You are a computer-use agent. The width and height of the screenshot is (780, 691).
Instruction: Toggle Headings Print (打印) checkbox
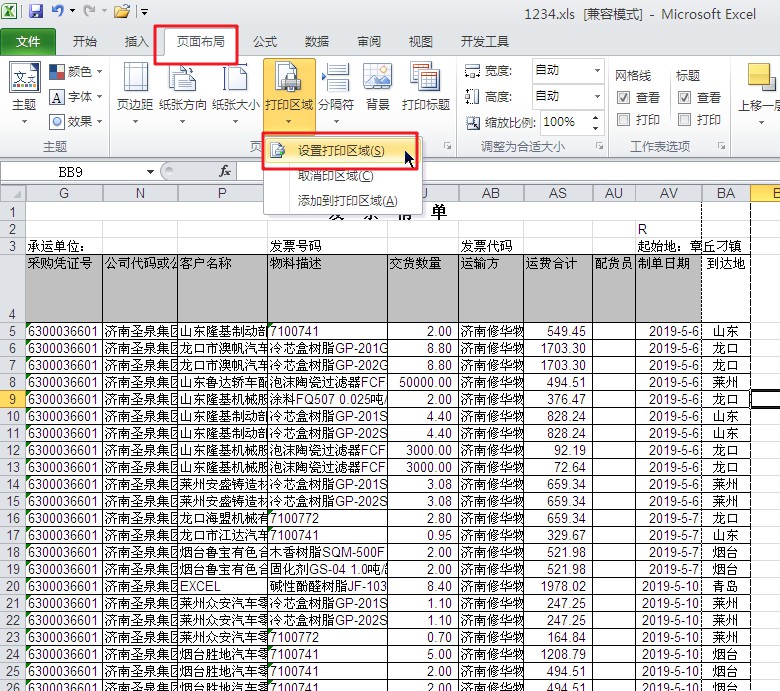[684, 119]
